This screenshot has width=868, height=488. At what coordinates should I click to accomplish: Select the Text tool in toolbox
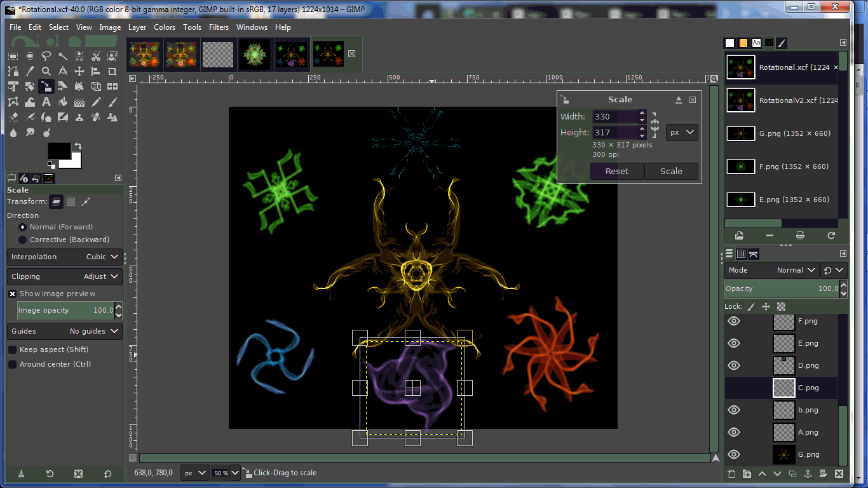pyautogui.click(x=46, y=102)
